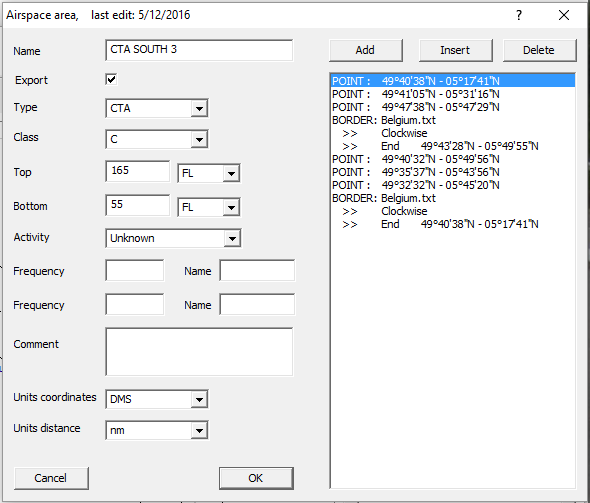
Task: Open the Units distance dropdown nm
Action: coord(157,430)
